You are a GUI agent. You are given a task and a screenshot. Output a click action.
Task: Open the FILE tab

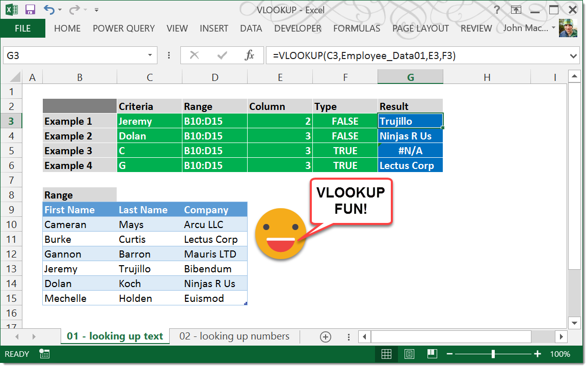[x=23, y=29]
